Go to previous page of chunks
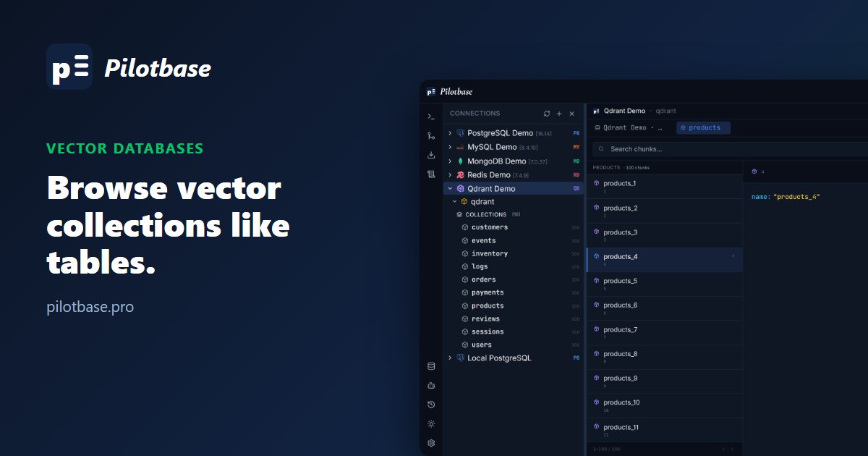Screen dimensions: 868x456 pyautogui.click(x=723, y=449)
